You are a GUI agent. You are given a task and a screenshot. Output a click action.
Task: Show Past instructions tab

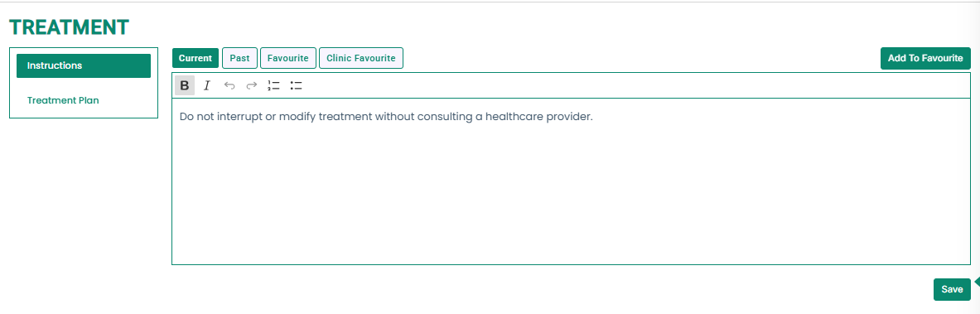[x=239, y=58]
